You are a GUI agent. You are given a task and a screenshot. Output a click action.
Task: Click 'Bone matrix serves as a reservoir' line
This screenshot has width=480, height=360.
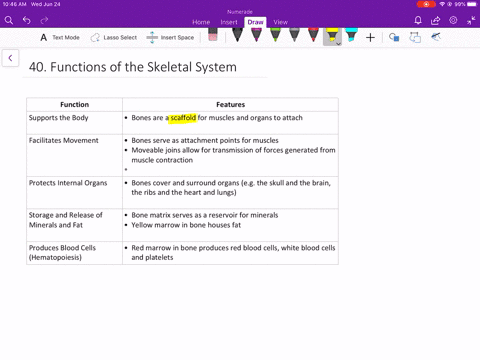(205, 215)
